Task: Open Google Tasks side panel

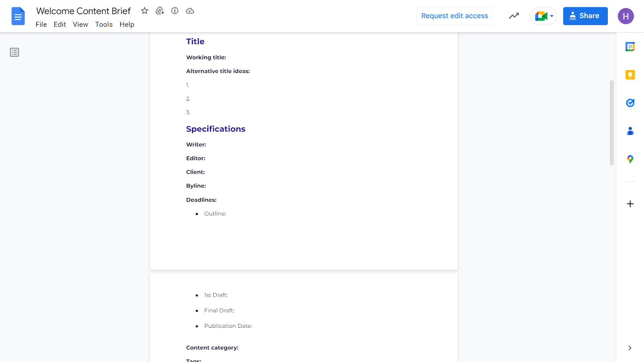Action: tap(630, 103)
